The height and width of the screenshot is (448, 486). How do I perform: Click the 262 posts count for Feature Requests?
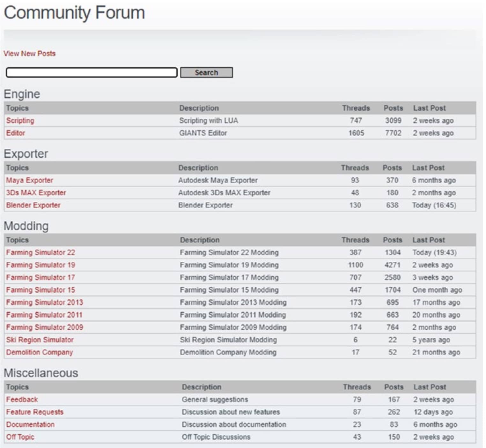tap(394, 412)
